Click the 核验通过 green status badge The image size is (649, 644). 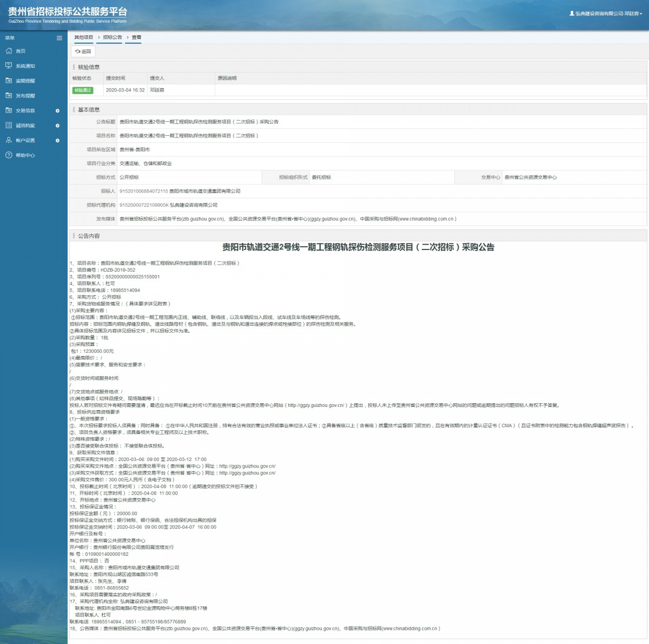click(83, 90)
